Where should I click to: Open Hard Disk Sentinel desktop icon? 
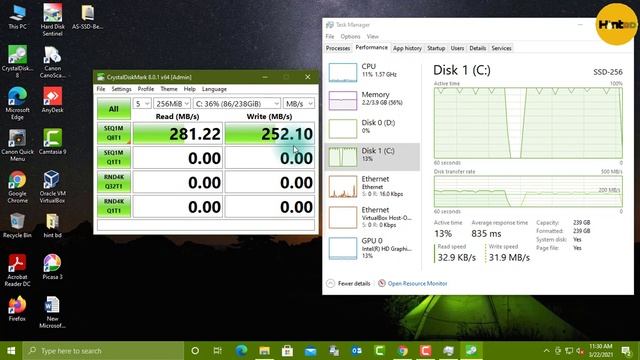click(x=52, y=20)
